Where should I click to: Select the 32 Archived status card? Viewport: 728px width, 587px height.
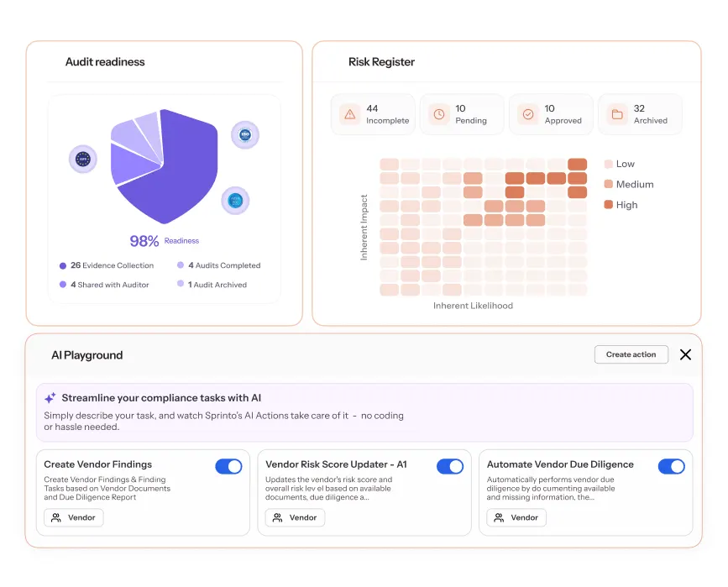click(x=641, y=114)
